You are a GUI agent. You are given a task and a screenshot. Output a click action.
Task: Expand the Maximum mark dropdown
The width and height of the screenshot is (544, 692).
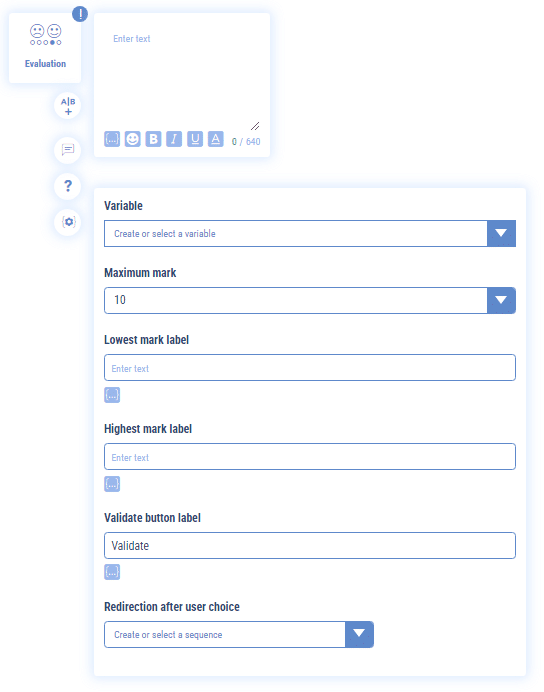point(501,301)
